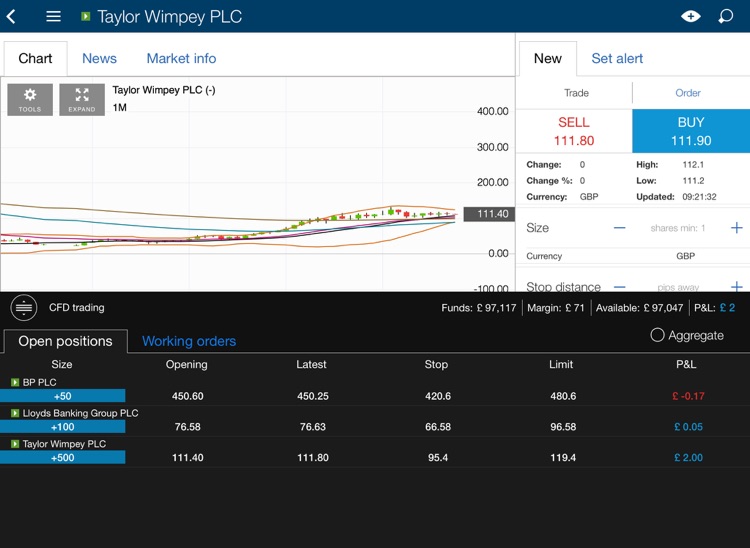Switch to Order ticket mode
Screen dimensions: 750x548
[x=688, y=93]
